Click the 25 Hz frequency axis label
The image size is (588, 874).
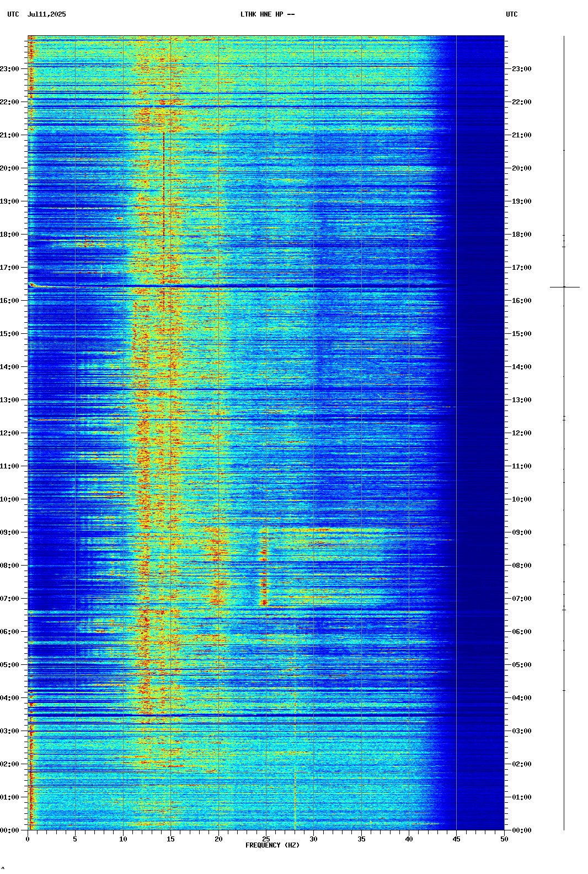click(x=266, y=839)
